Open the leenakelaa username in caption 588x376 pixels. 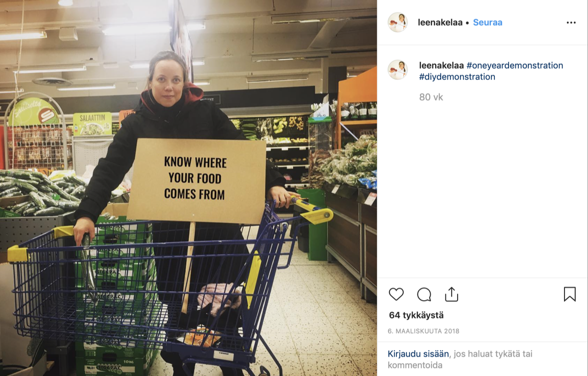coord(441,65)
